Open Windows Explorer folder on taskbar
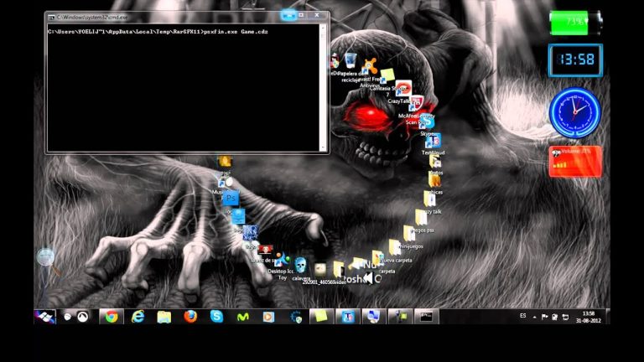Image resolution: width=644 pixels, height=362 pixels. tap(164, 317)
